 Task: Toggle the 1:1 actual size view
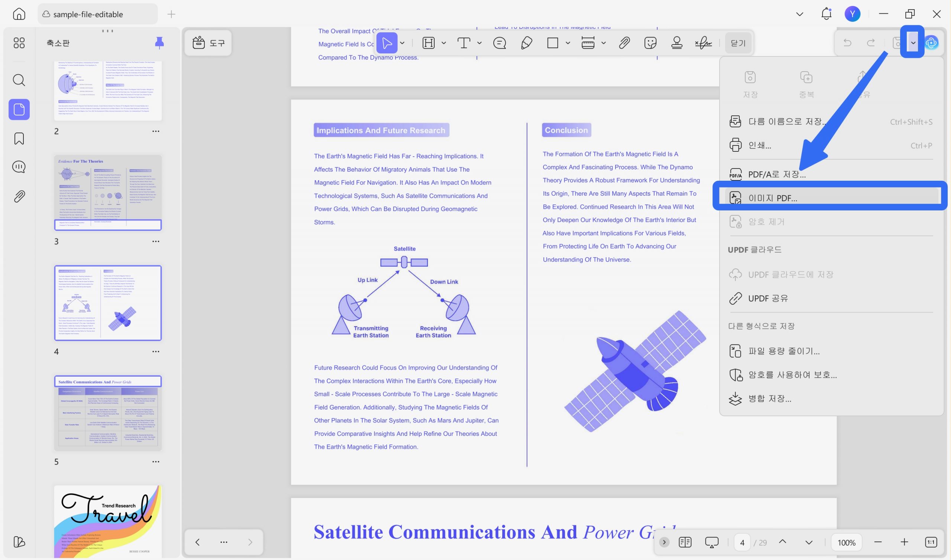pos(931,542)
